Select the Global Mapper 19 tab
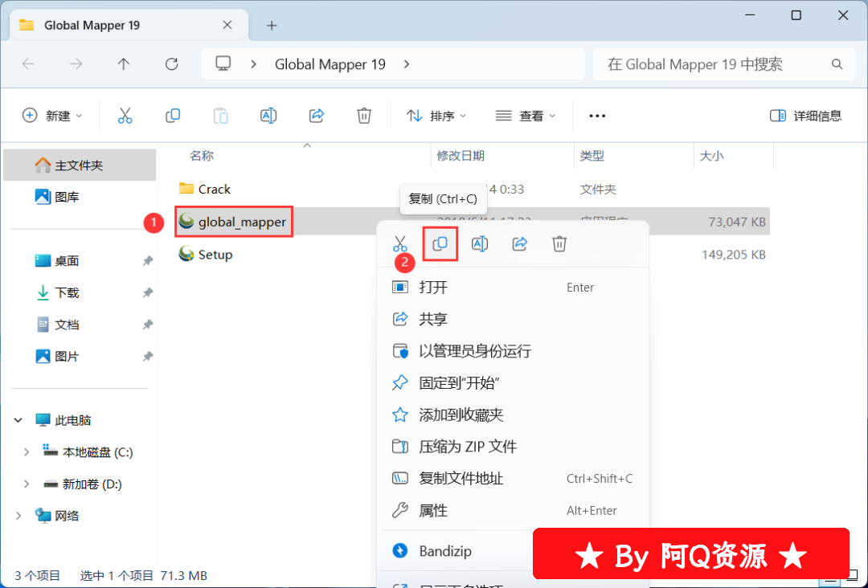The height and width of the screenshot is (588, 868). coord(129,26)
